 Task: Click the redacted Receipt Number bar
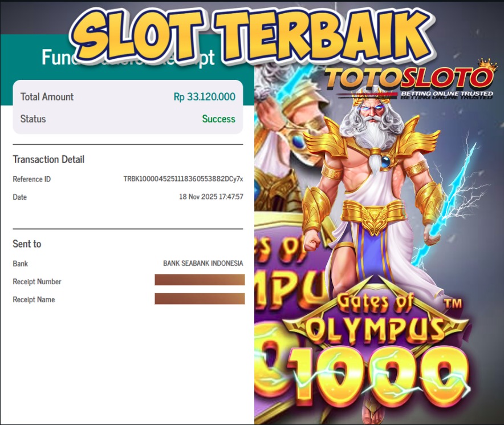click(200, 280)
